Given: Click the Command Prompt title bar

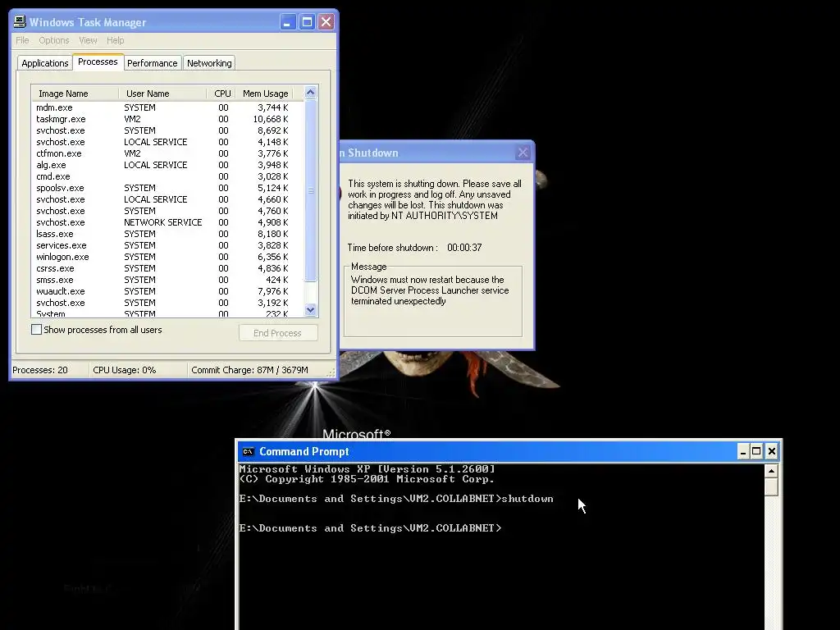Looking at the screenshot, I should [509, 452].
